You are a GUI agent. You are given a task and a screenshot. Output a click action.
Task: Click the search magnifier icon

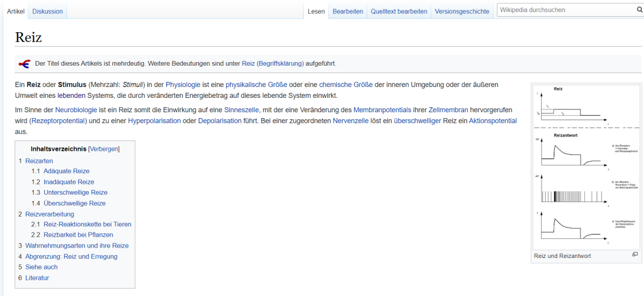(x=639, y=10)
